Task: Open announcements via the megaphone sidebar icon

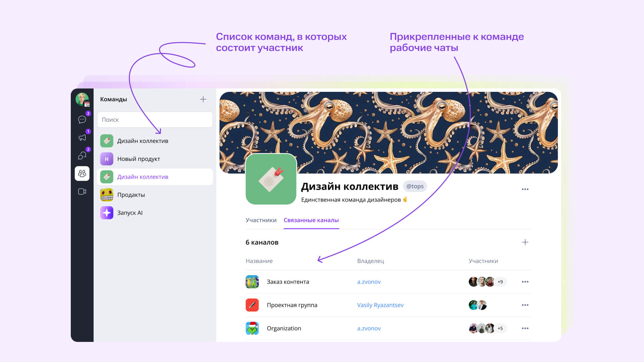Action: (x=82, y=137)
